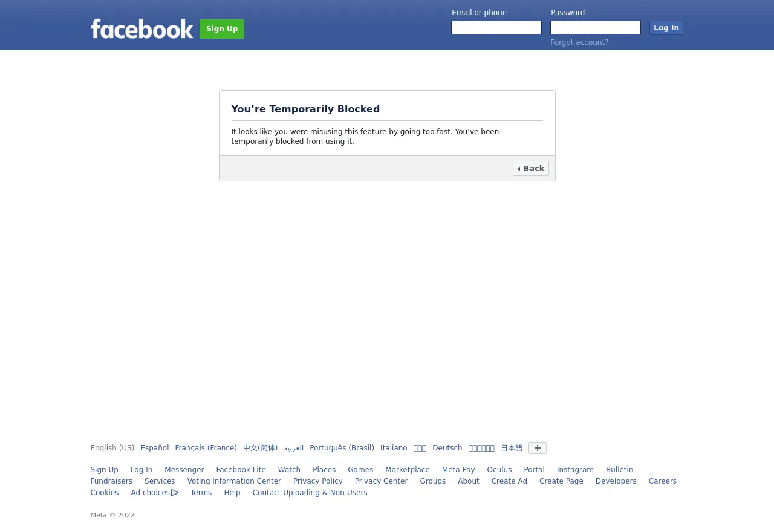Viewport: 774px width, 532px height.
Task: Switch language to Deutsch
Action: click(x=447, y=448)
